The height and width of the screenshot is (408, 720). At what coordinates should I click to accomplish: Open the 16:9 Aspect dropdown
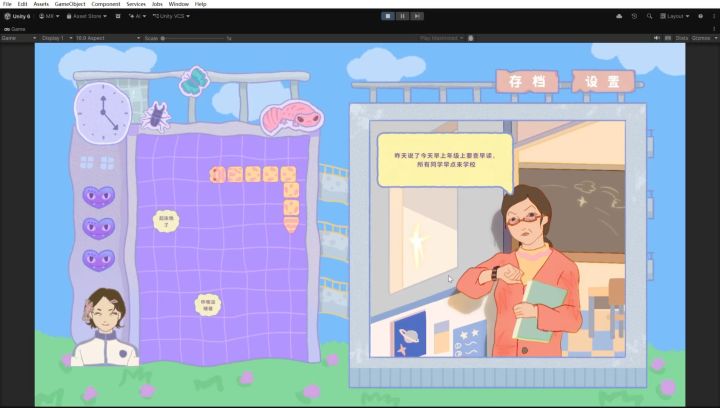point(107,38)
